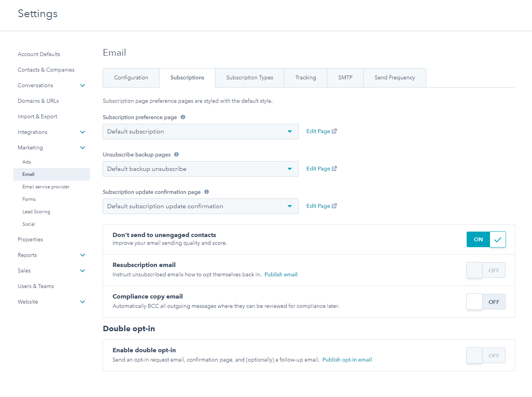Viewport: 532px width, 397px height.
Task: Open Default subscription update confirmation dropdown
Action: (201, 206)
